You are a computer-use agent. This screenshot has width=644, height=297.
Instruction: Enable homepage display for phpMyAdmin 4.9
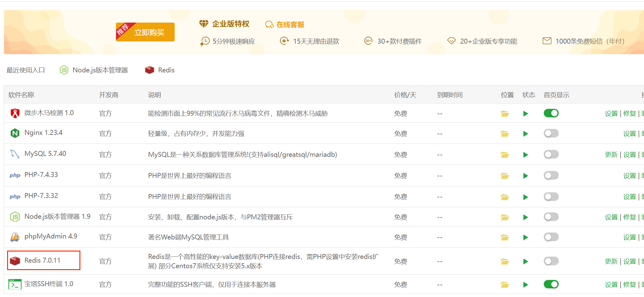click(551, 237)
